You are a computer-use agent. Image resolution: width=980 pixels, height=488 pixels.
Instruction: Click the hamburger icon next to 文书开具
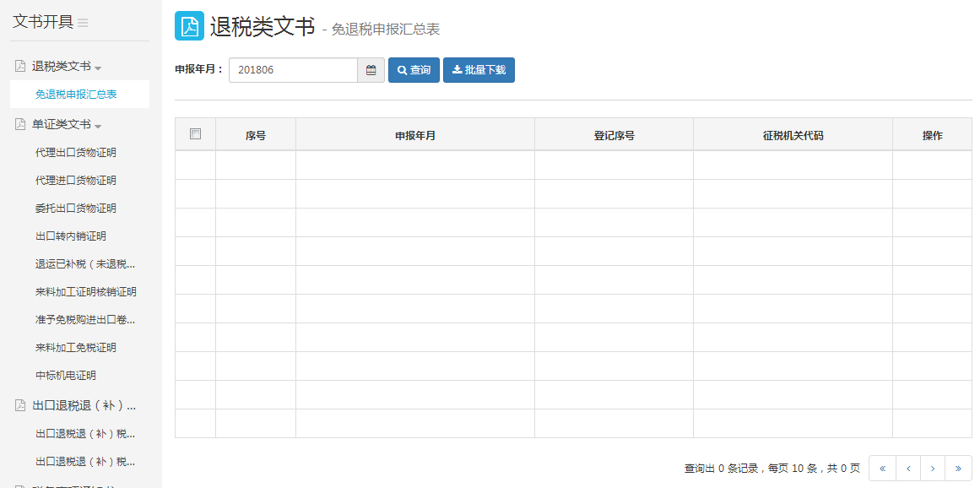pyautogui.click(x=83, y=23)
